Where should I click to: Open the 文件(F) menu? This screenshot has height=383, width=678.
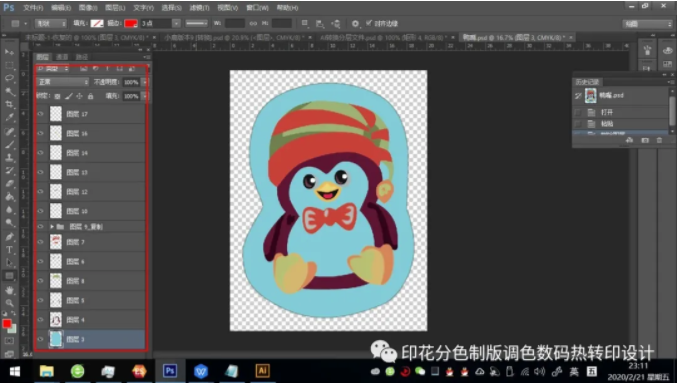click(x=33, y=8)
